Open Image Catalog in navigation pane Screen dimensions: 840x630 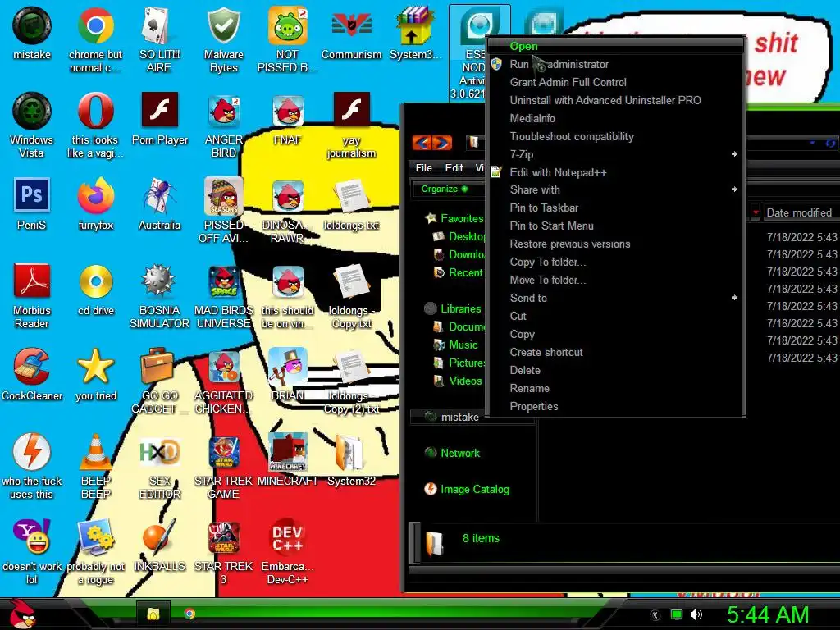click(x=467, y=489)
